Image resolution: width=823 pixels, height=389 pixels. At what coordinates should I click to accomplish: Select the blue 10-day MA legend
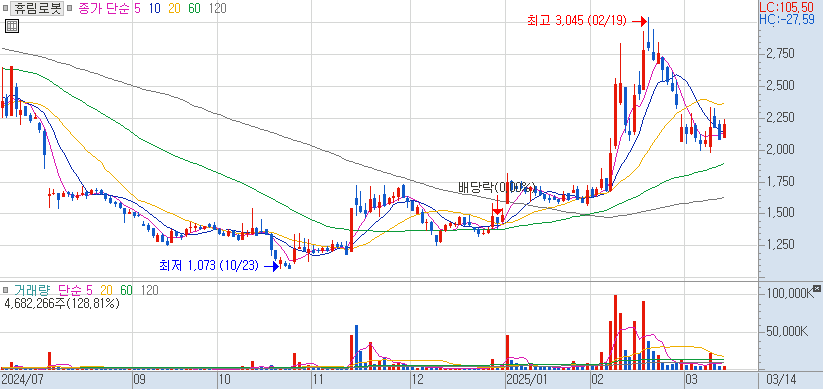[x=155, y=8]
